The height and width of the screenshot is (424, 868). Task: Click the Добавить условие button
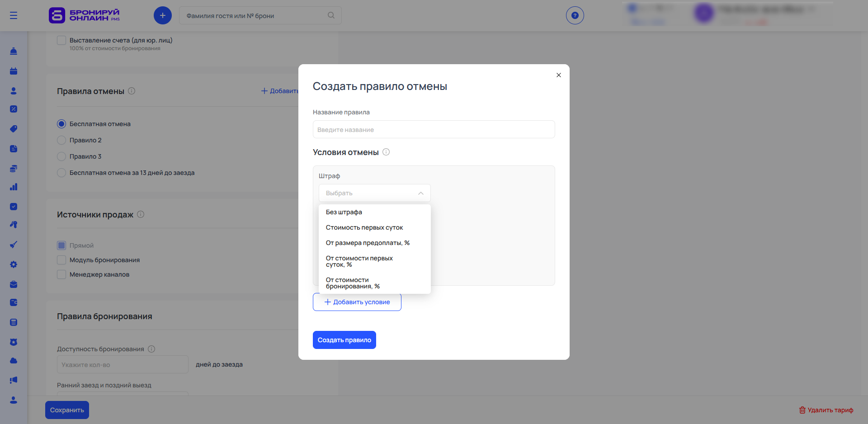[x=357, y=302]
